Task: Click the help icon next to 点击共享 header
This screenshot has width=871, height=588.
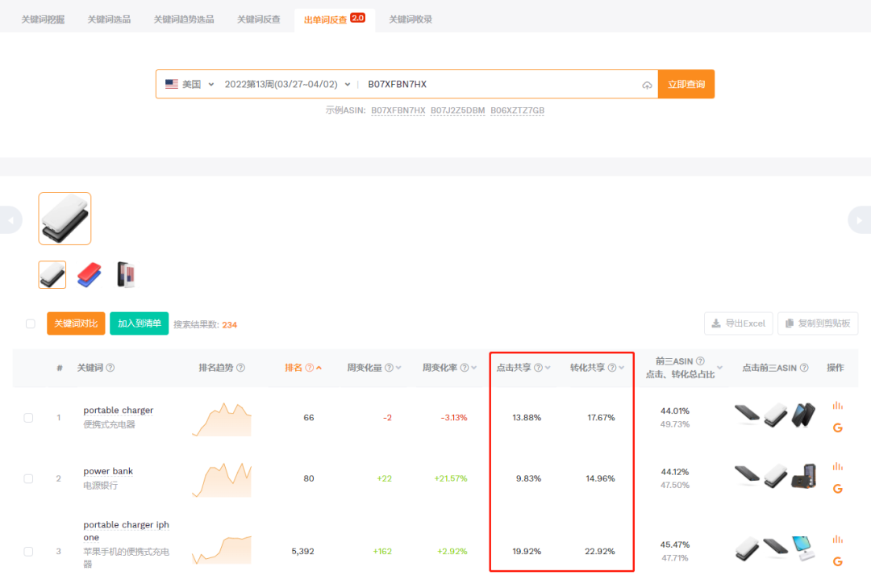Action: click(x=538, y=367)
